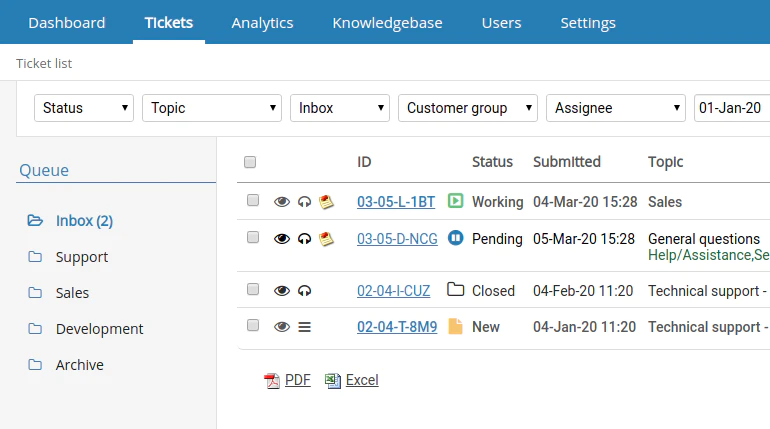Click the Queue heading

point(44,170)
